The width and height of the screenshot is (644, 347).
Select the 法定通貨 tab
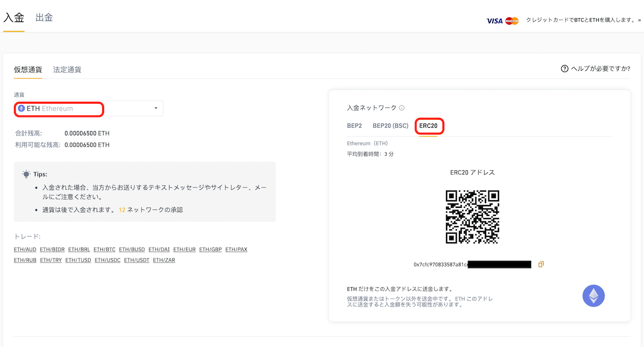click(x=67, y=69)
